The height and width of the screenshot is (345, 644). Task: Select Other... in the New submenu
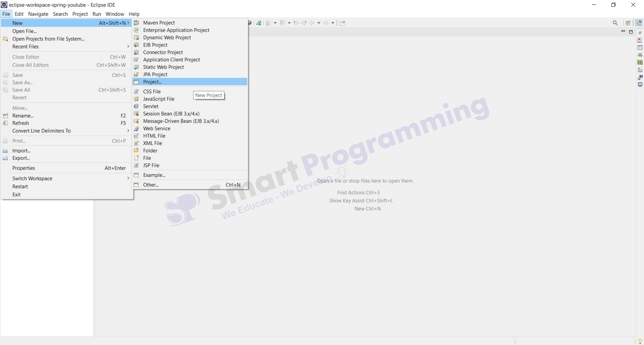(x=190, y=185)
